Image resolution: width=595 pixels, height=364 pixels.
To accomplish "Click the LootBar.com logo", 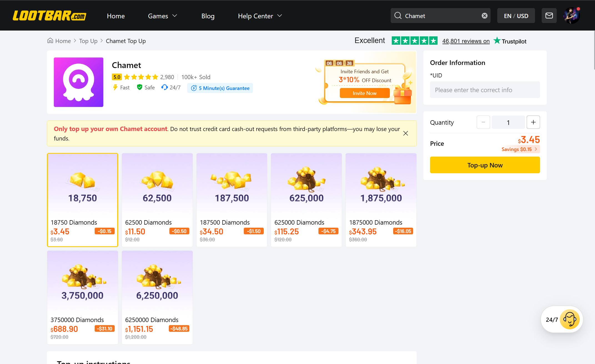I will [49, 16].
